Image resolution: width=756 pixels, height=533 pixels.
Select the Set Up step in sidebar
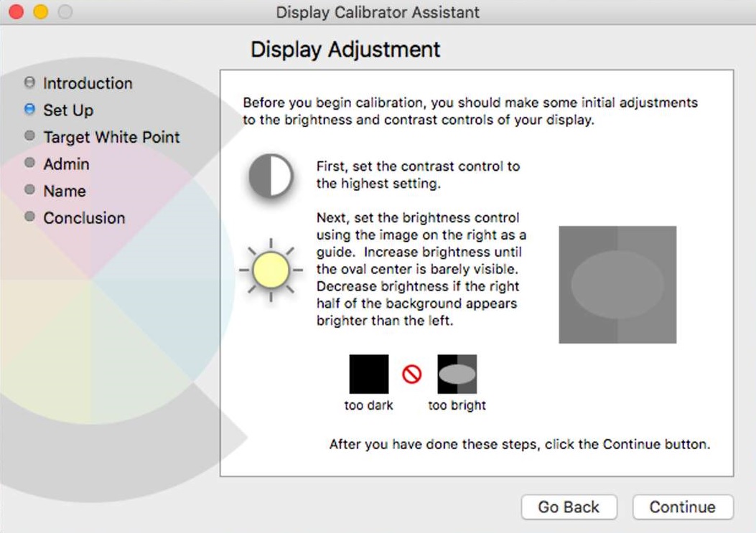coord(68,110)
